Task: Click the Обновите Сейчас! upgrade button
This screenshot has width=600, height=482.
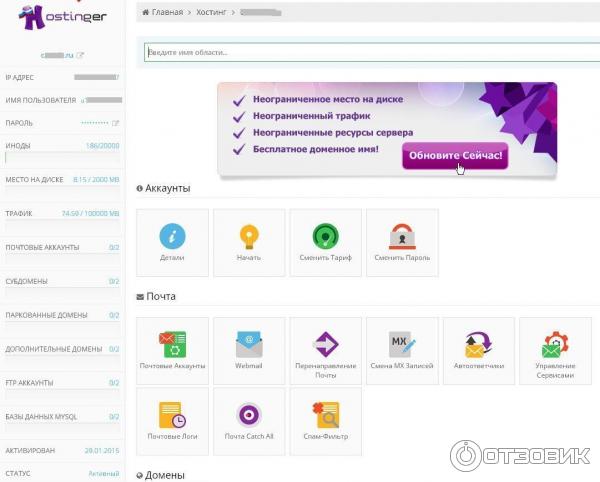Action: coord(454,157)
